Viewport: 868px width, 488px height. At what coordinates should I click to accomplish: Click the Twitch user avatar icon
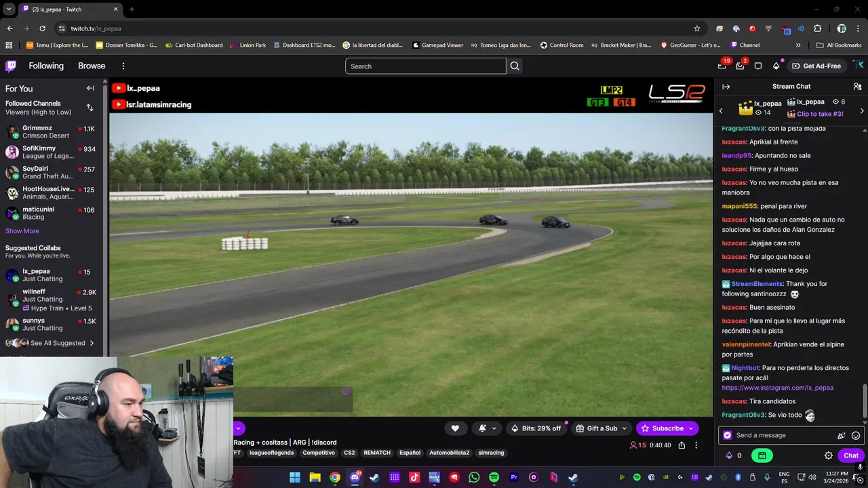tap(858, 66)
